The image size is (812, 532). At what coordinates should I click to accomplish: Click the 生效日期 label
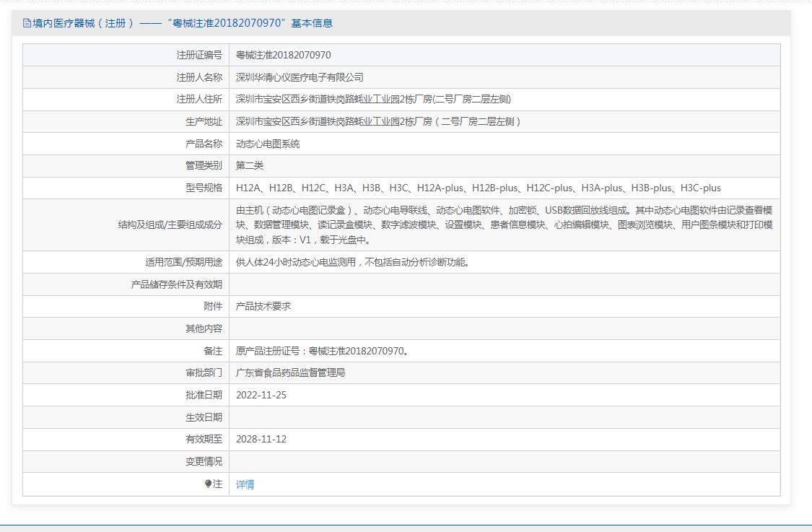click(204, 417)
